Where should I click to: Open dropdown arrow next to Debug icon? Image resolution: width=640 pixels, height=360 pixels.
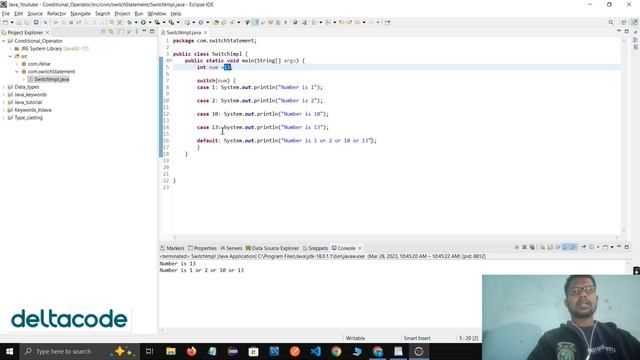click(x=136, y=22)
